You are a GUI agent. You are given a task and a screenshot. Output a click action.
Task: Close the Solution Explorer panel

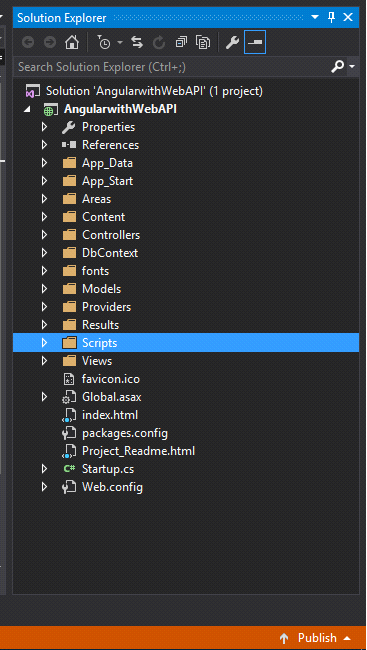pos(348,17)
